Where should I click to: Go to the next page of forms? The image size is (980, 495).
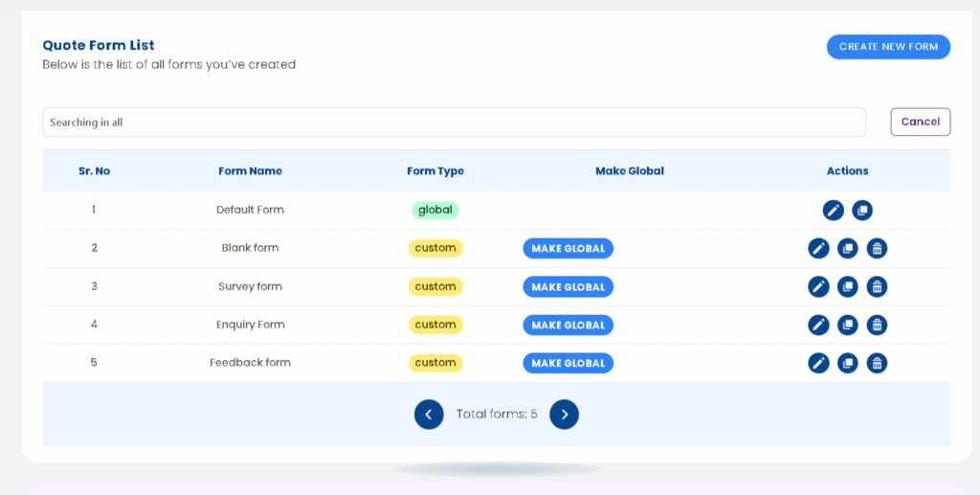pyautogui.click(x=564, y=415)
